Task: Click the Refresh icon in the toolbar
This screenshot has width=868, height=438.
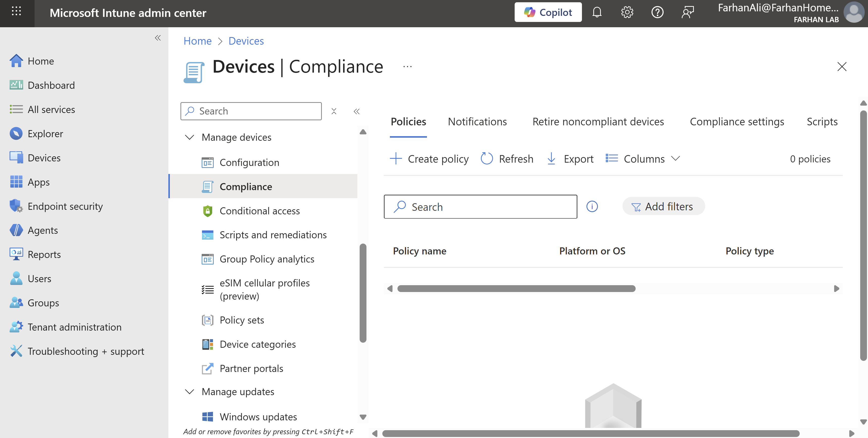Action: tap(487, 158)
